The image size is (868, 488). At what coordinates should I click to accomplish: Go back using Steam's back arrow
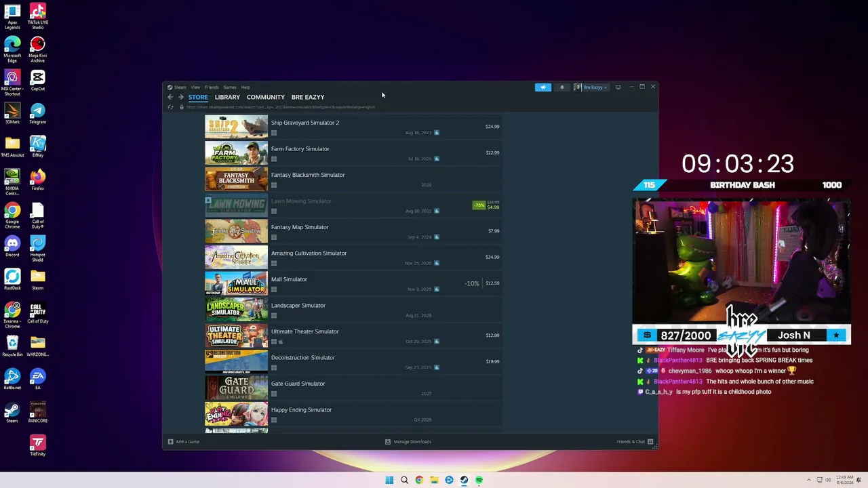170,97
